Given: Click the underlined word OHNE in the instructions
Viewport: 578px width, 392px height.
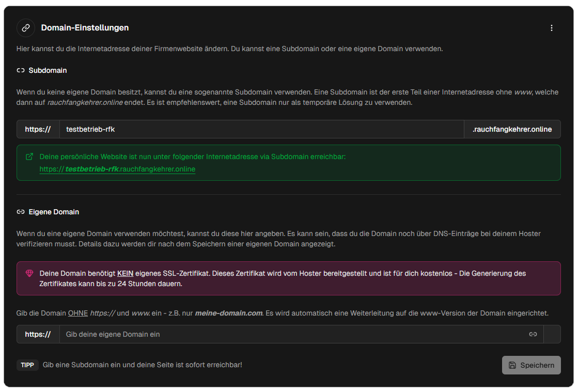Looking at the screenshot, I should click(x=77, y=313).
